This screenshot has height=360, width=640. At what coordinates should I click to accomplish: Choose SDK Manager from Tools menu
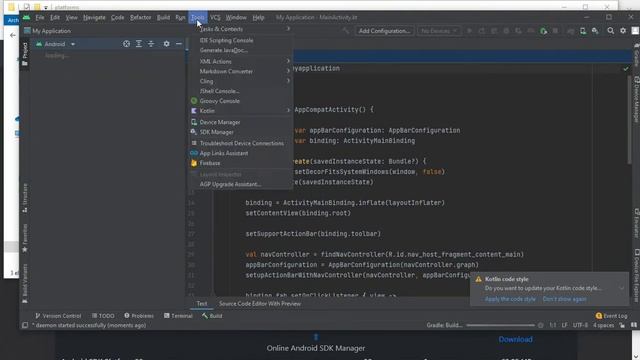(241, 132)
